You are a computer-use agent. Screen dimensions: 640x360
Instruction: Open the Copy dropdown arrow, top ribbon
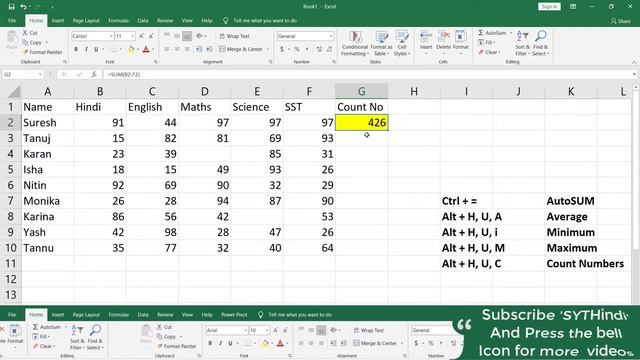pyautogui.click(x=47, y=42)
